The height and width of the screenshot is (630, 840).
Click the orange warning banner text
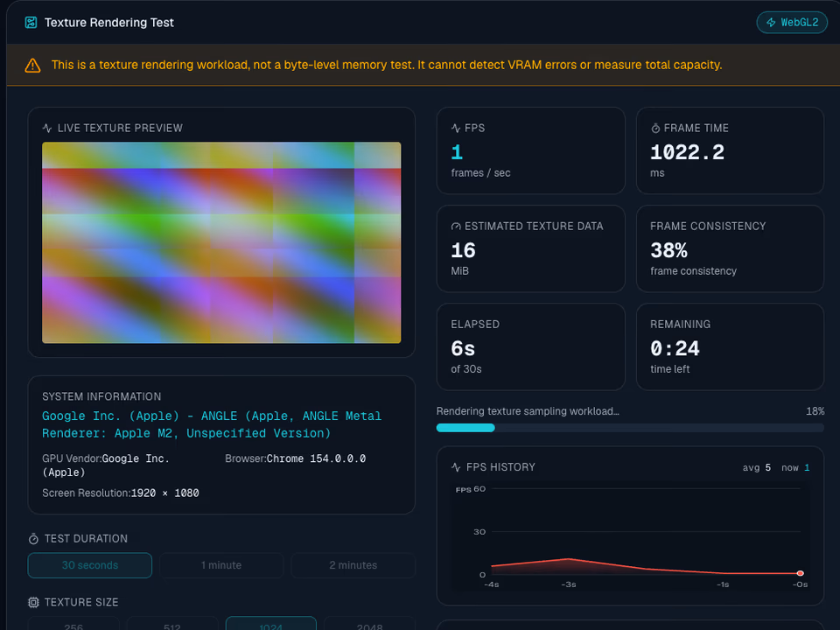387,65
